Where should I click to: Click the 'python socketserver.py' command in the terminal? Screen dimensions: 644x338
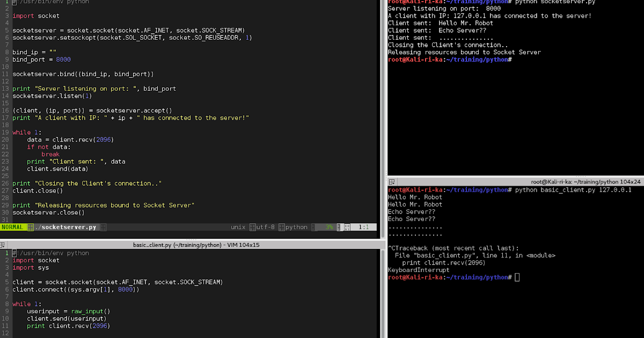point(555,2)
